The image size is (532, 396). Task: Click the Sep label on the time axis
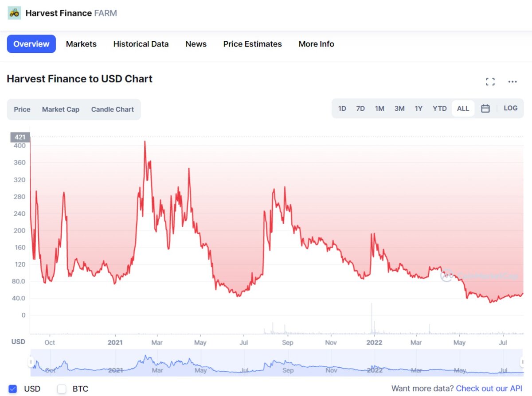(288, 342)
